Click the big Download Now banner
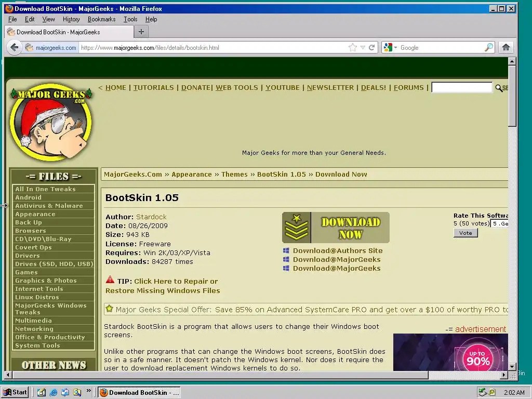This screenshot has width=532, height=399. (x=336, y=228)
